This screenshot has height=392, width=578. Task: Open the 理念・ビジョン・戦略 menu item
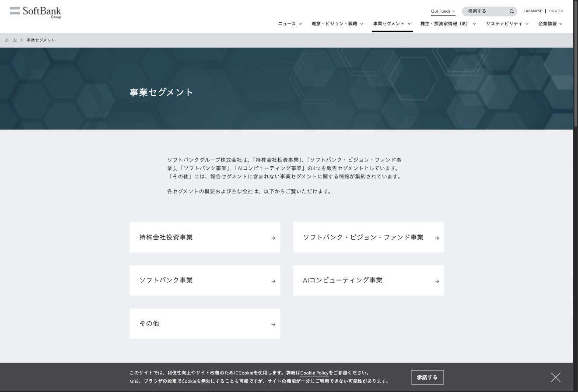334,24
